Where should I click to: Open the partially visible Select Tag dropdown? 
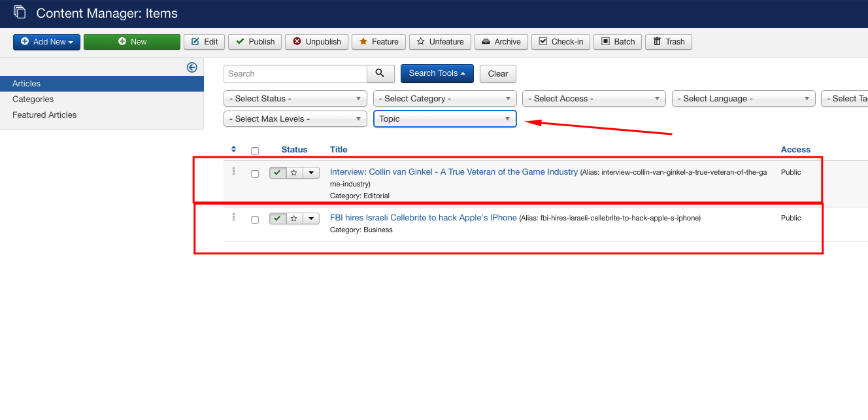click(x=844, y=99)
